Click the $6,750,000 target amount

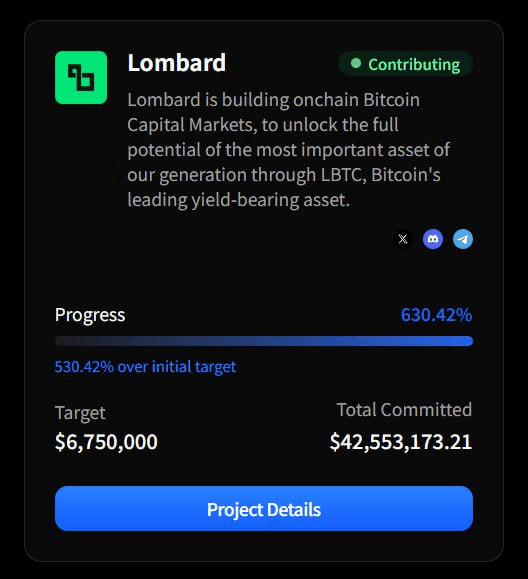[106, 442]
